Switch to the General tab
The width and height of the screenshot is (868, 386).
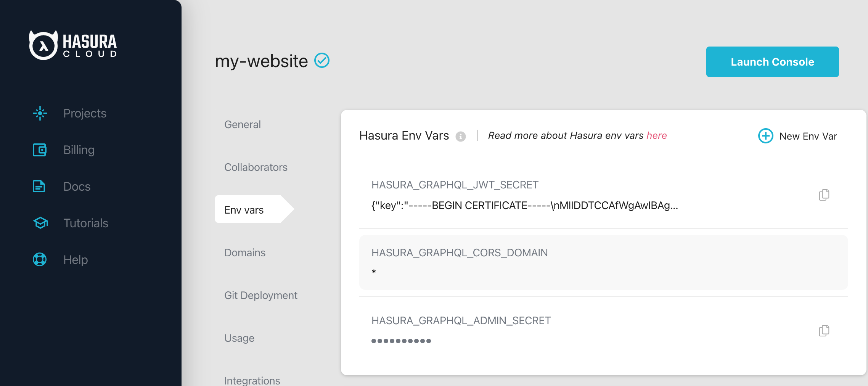point(243,124)
